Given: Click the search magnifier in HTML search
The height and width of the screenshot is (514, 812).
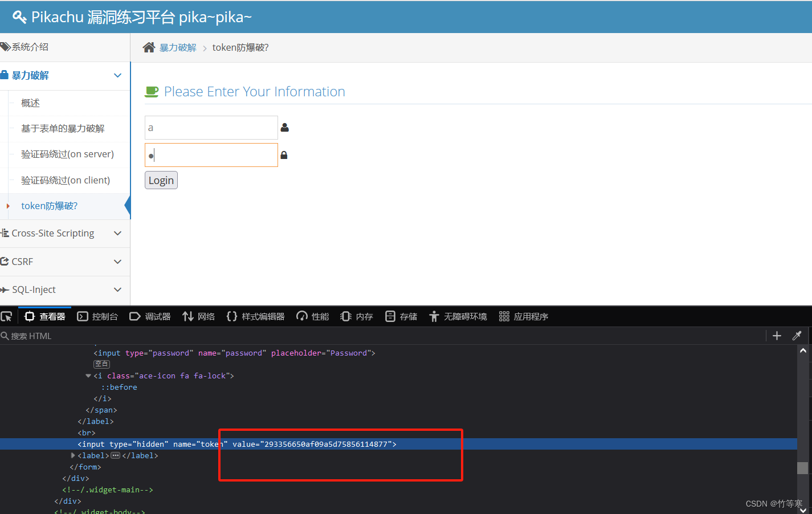Looking at the screenshot, I should 5,336.
